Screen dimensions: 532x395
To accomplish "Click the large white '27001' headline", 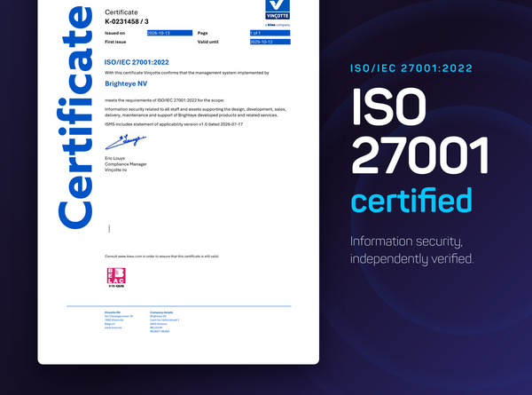I will tap(420, 155).
